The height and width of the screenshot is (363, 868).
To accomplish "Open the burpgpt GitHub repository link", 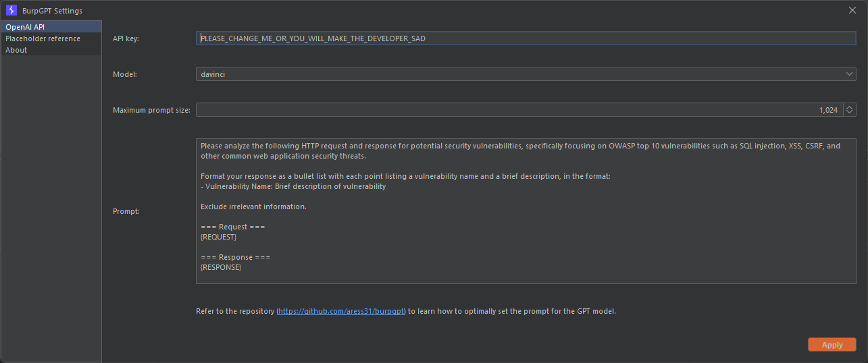I will 341,311.
